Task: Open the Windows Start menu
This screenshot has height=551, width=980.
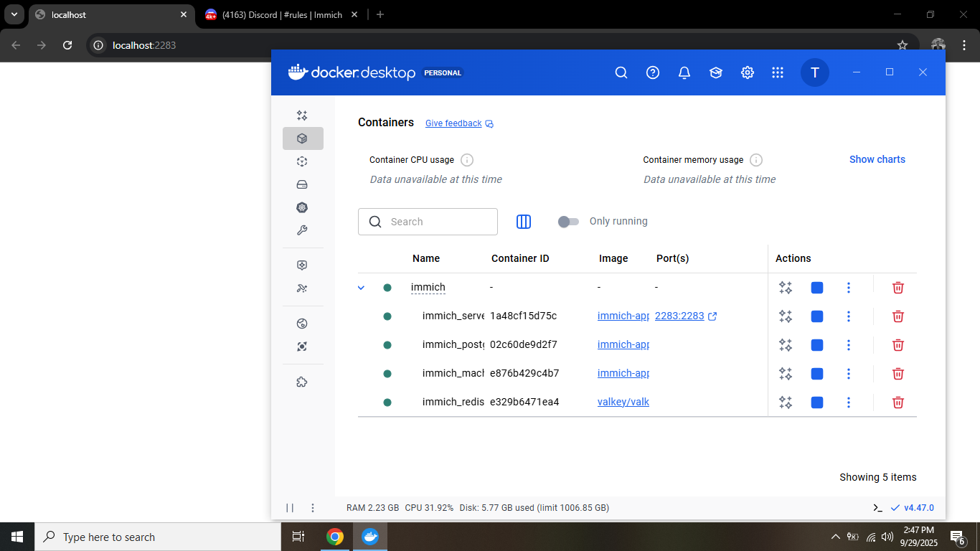Action: click(x=17, y=537)
